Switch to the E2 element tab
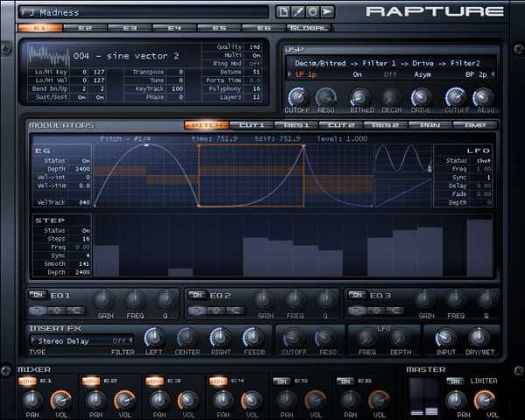 coord(85,28)
